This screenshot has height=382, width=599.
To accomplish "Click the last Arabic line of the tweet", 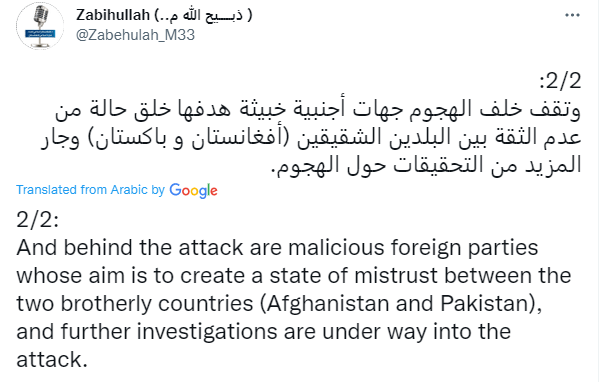I will 426,165.
